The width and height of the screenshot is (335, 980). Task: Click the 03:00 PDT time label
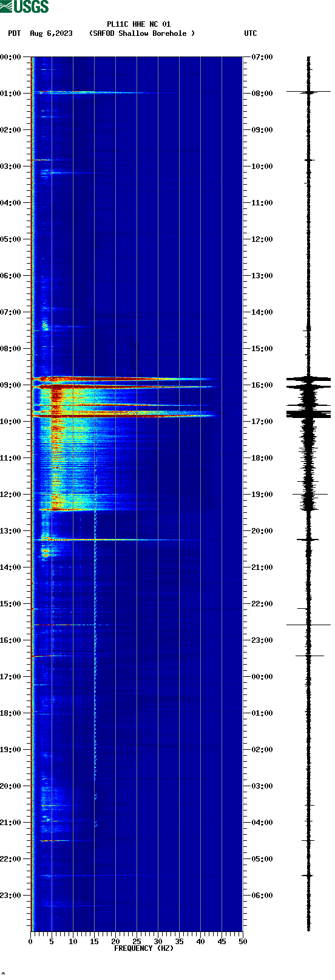coord(11,166)
